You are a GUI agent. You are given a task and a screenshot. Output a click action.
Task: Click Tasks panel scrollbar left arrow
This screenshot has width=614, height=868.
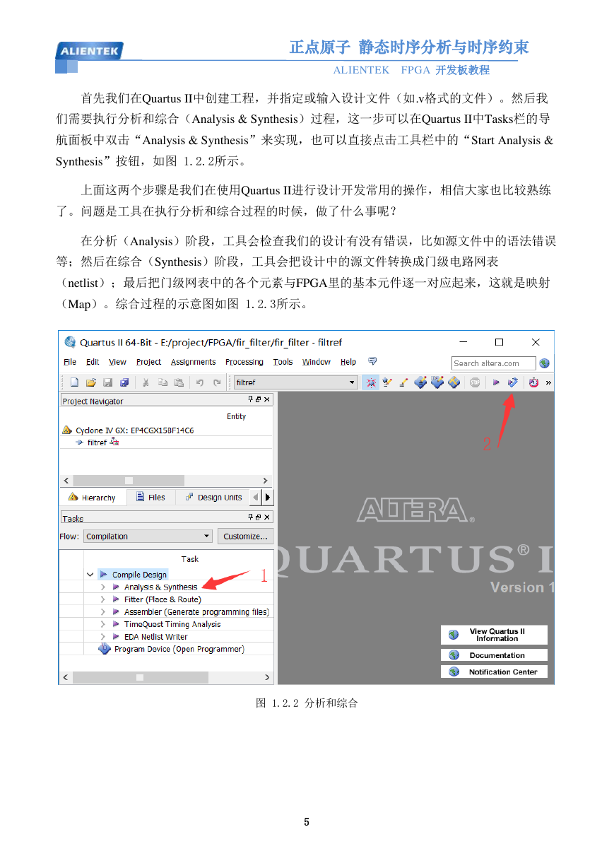click(66, 677)
